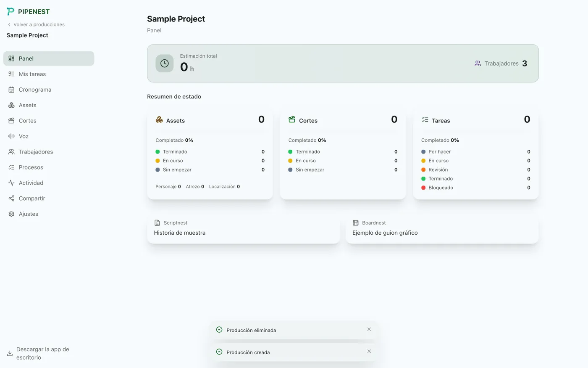Click the Tareas card checklist icon
Screen dimensions: 588x368
point(425,120)
